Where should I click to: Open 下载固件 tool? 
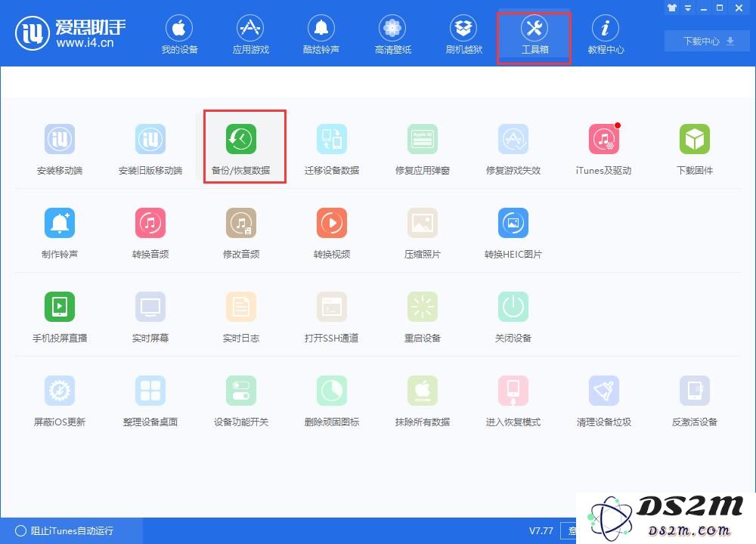click(694, 150)
